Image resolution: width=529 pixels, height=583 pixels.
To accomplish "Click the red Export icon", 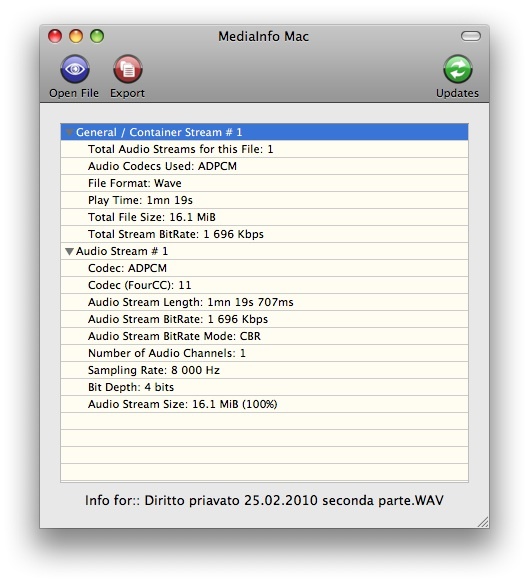I will tap(128, 69).
